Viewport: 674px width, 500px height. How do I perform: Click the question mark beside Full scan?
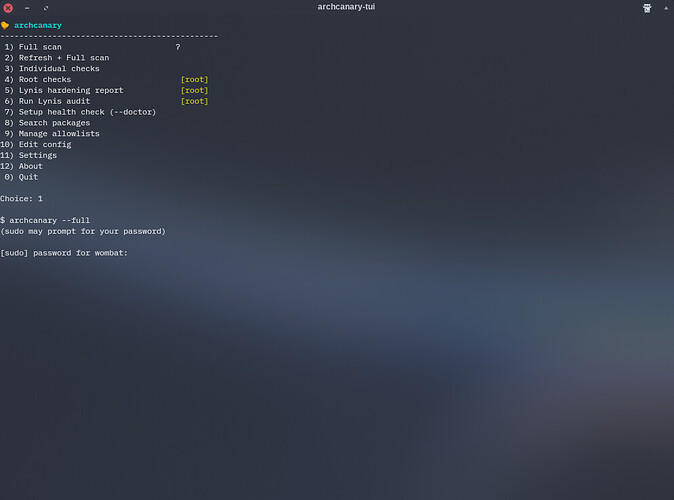178,47
